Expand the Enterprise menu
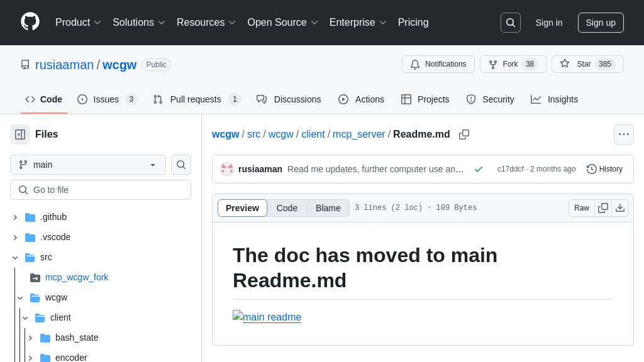Image resolution: width=644 pixels, height=362 pixels. [x=358, y=22]
